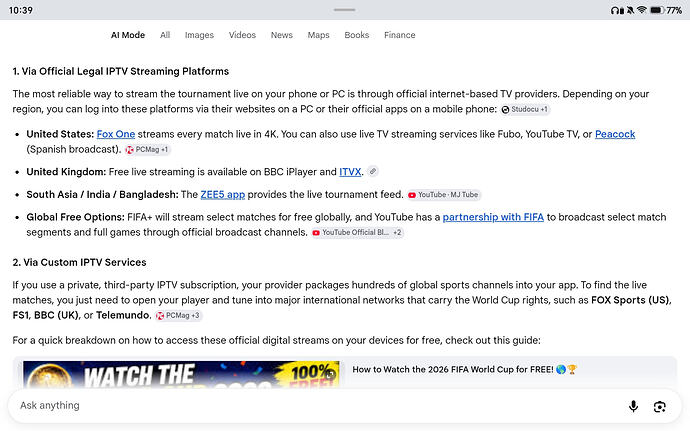Select the United Kingdom bullet label
The image size is (690, 431).
coord(66,172)
